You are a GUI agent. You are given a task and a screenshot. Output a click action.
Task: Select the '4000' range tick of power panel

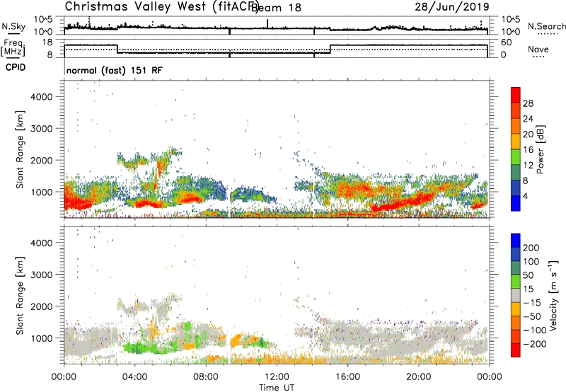click(x=41, y=97)
